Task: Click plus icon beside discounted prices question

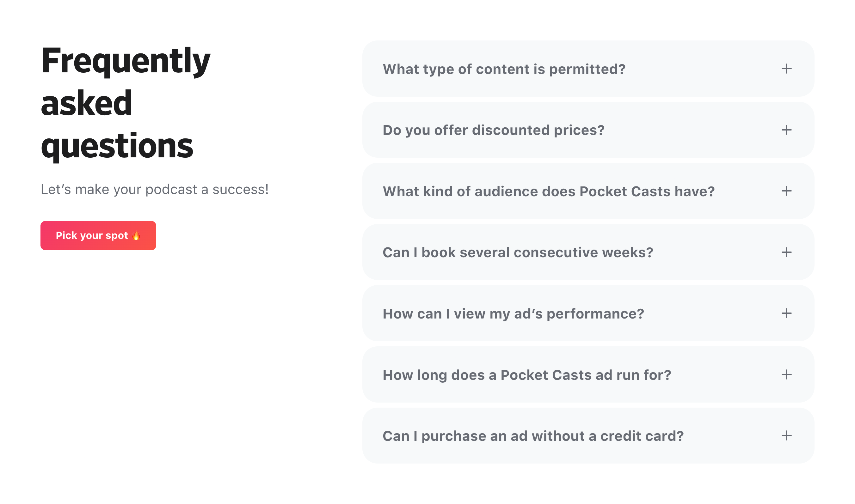Action: [x=786, y=130]
